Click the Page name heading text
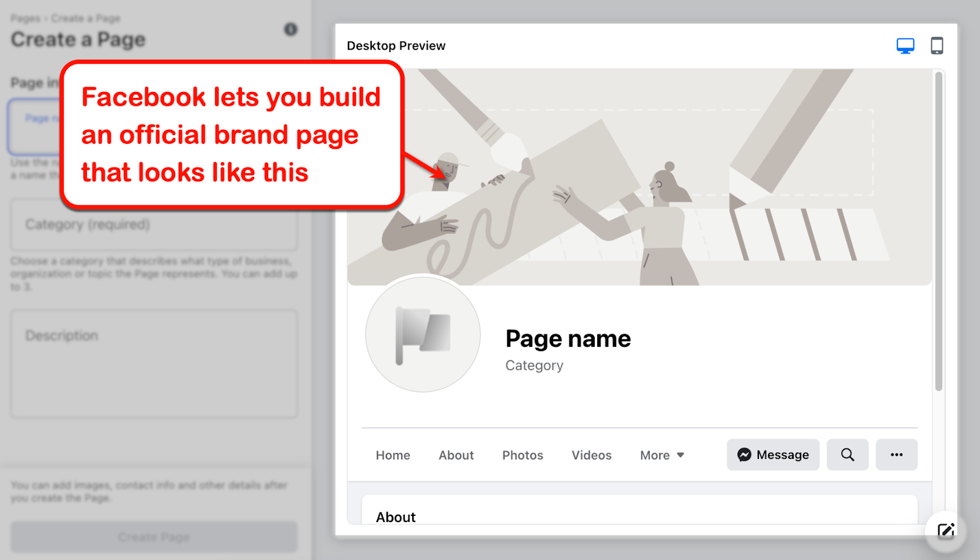980x560 pixels. pyautogui.click(x=568, y=339)
